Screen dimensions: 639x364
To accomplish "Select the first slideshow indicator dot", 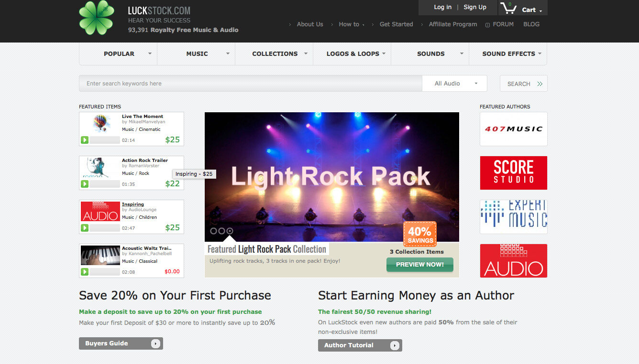I will (x=214, y=231).
